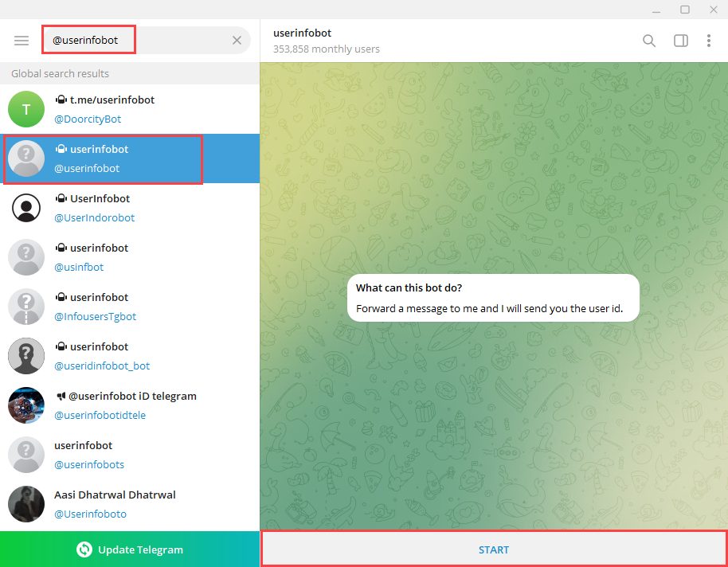Click the 'What can this bot do?' message

click(493, 298)
